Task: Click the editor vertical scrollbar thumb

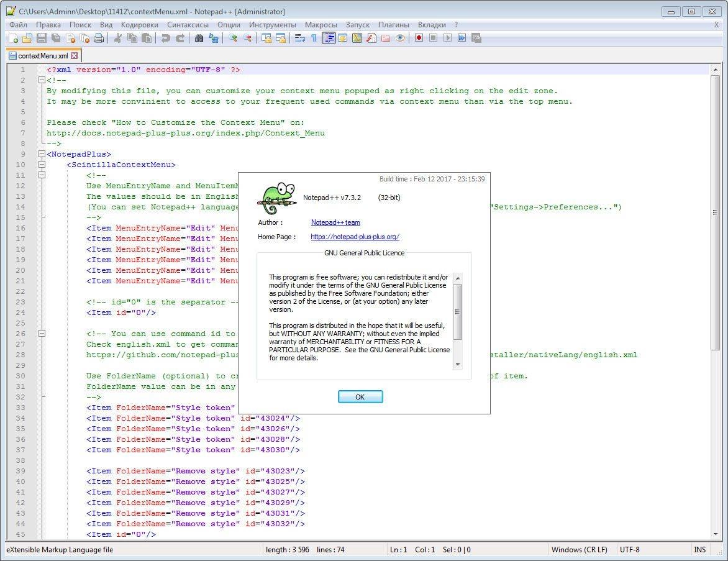Action: 715,212
